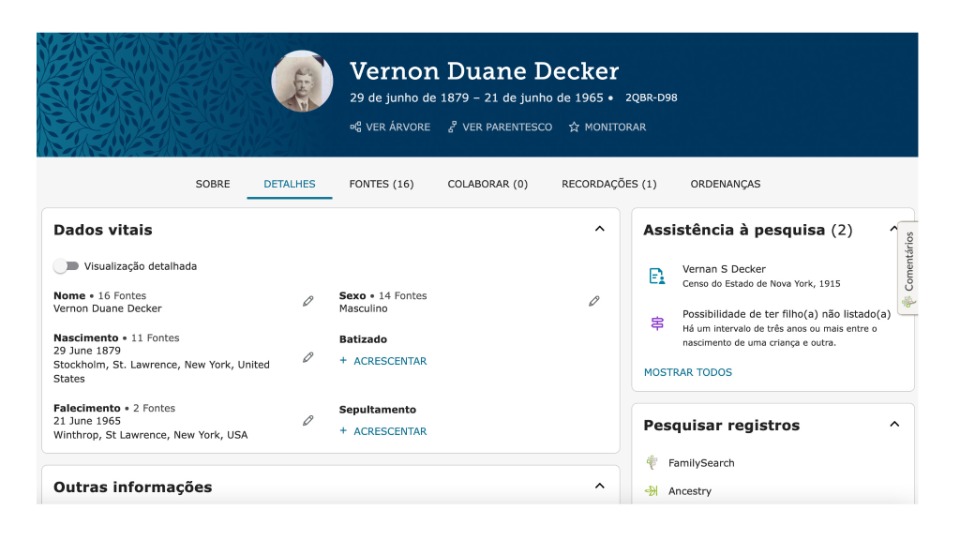Edit the Nascimento pencil icon
This screenshot has height=540, width=960.
(x=308, y=358)
